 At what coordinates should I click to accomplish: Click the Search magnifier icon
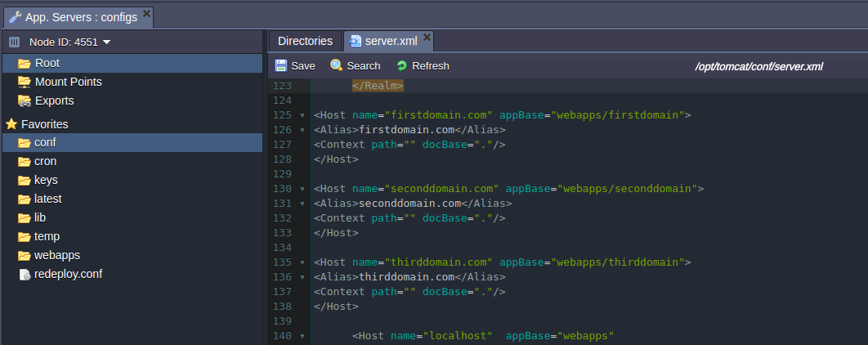[336, 65]
